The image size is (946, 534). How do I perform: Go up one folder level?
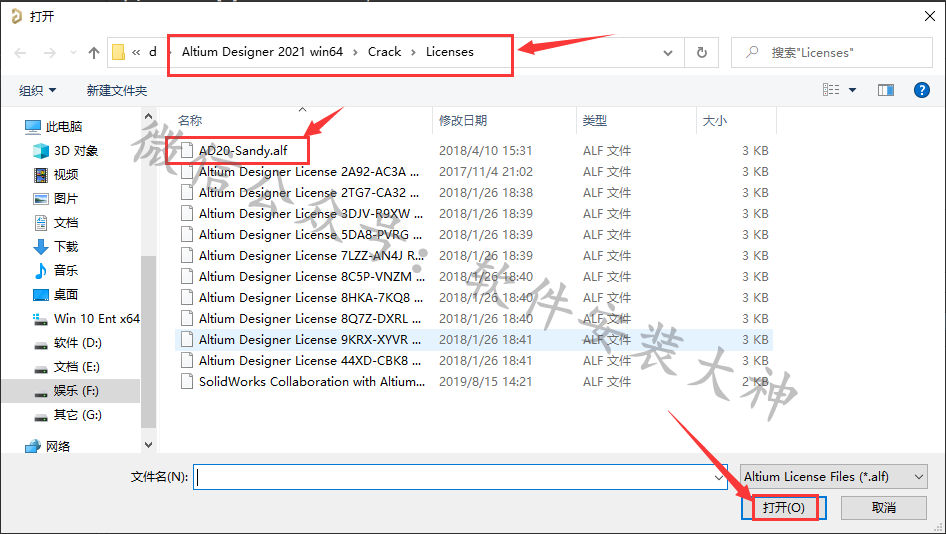coord(94,53)
